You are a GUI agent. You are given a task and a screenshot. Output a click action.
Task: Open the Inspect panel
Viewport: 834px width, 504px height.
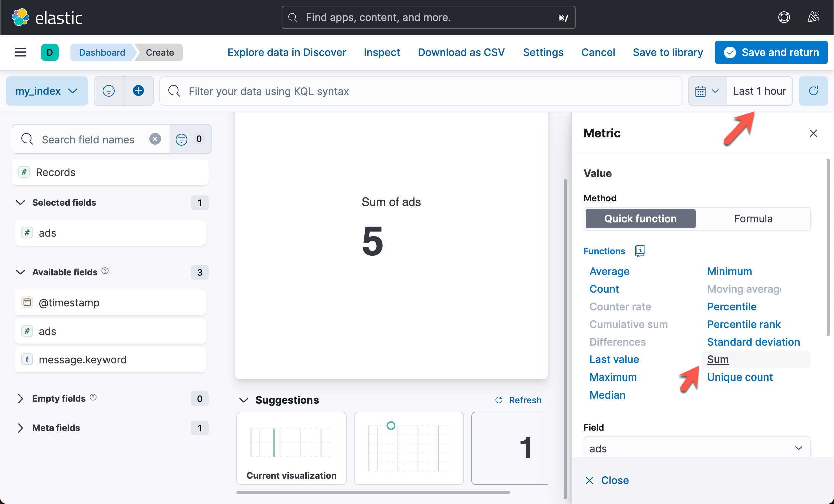point(382,52)
